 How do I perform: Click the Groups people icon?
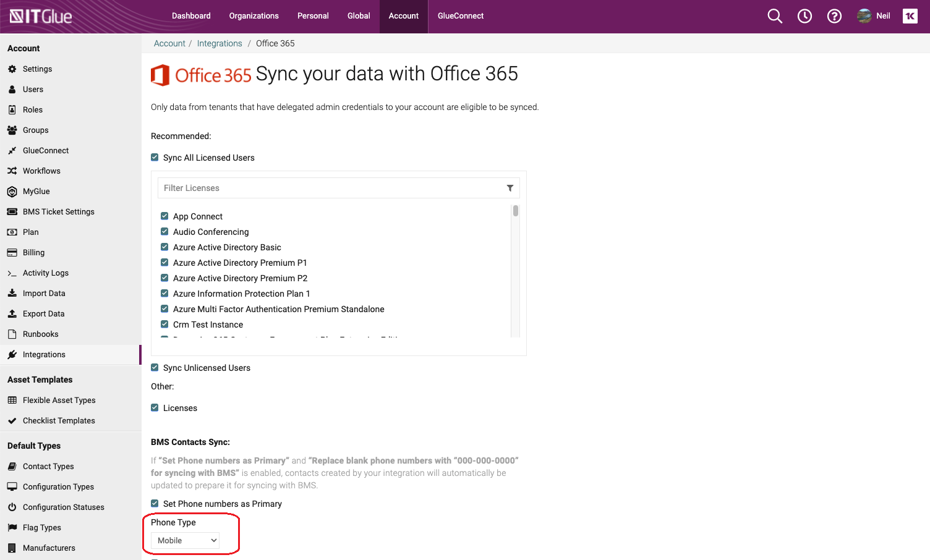(x=12, y=130)
